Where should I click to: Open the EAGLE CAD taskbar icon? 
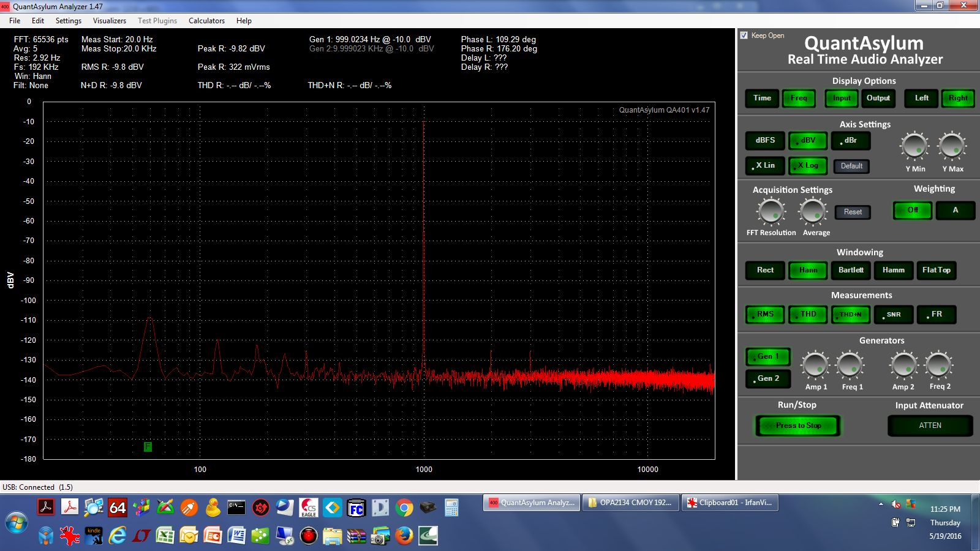pos(308,508)
